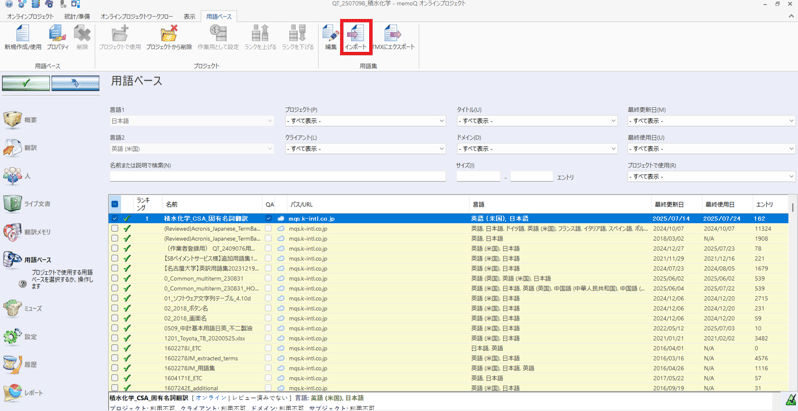Open the 言語2 英語 (米国) dropdown
This screenshot has width=798, height=411.
[x=192, y=149]
